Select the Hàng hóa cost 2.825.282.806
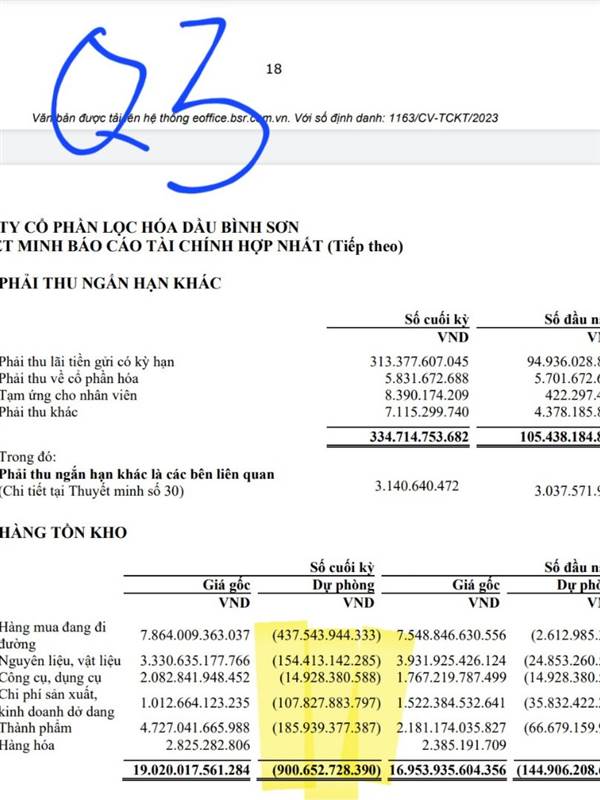This screenshot has height=800, width=600. click(x=208, y=745)
